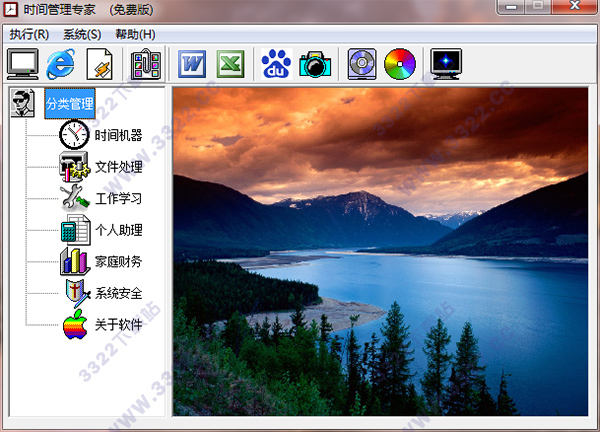Select 文件处理 in the tree
The image size is (600, 432).
119,167
